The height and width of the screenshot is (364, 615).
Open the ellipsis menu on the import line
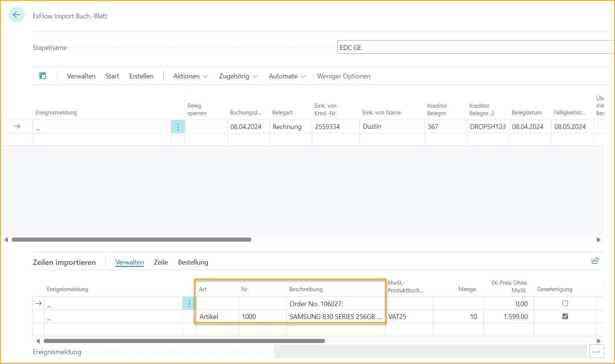tap(189, 303)
